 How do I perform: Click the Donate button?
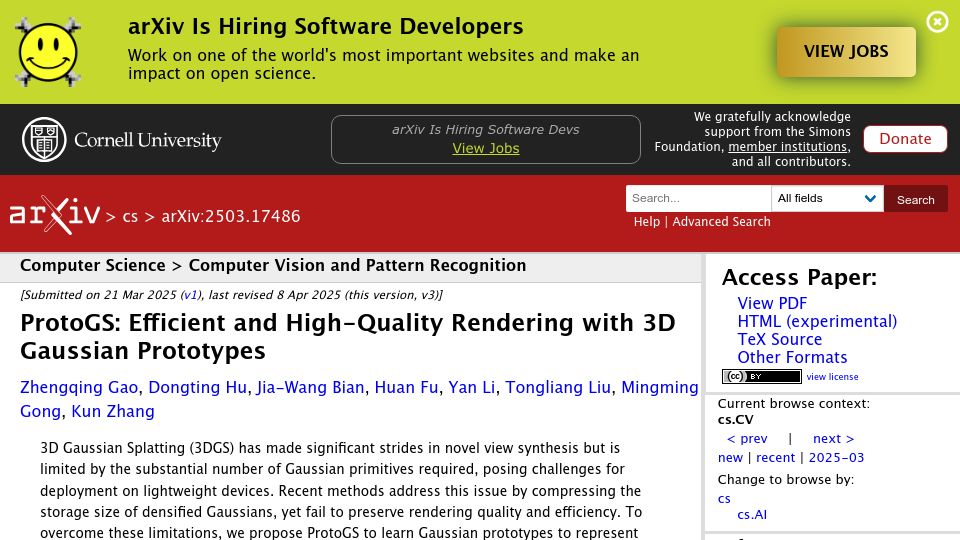pyautogui.click(x=905, y=139)
